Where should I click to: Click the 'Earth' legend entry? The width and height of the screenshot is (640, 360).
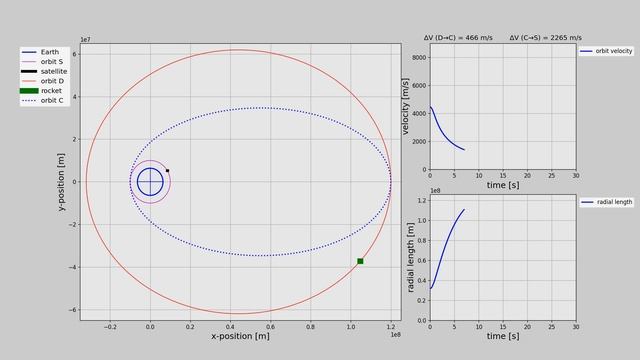pyautogui.click(x=40, y=52)
